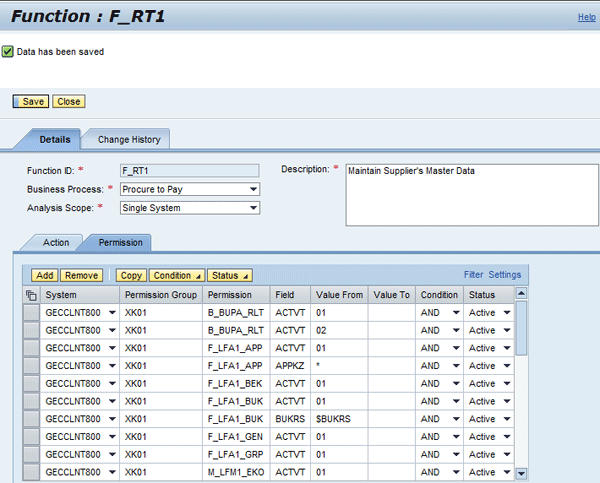
Task: Expand the Condition menu button
Action: pyautogui.click(x=177, y=275)
